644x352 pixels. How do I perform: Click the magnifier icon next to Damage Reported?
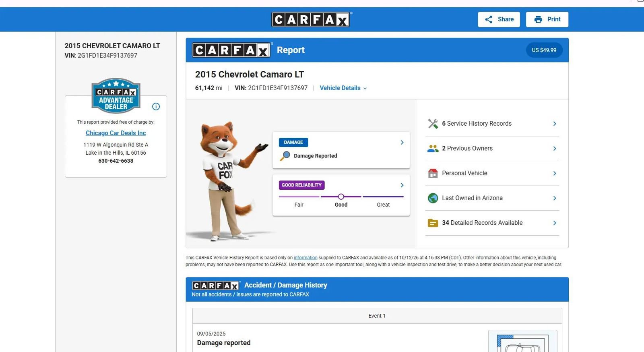pos(285,156)
